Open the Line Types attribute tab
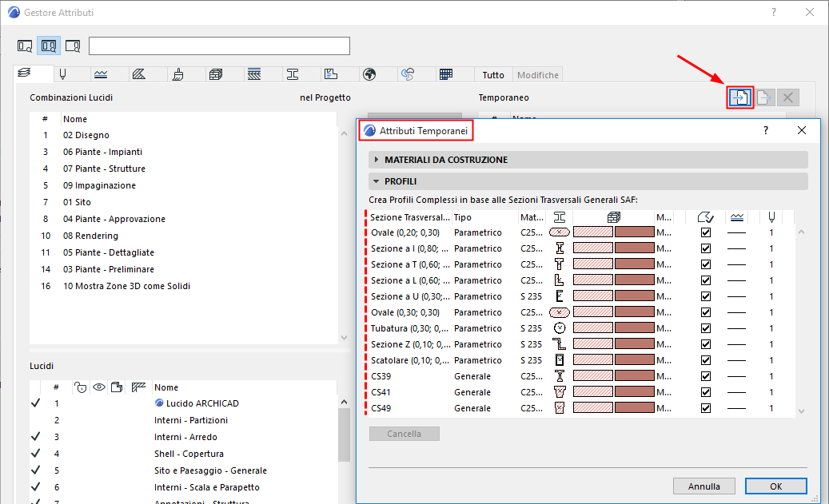829x504 pixels. tap(101, 74)
